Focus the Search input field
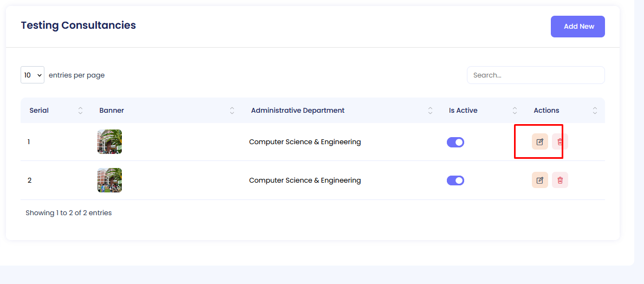644x284 pixels. coord(535,75)
